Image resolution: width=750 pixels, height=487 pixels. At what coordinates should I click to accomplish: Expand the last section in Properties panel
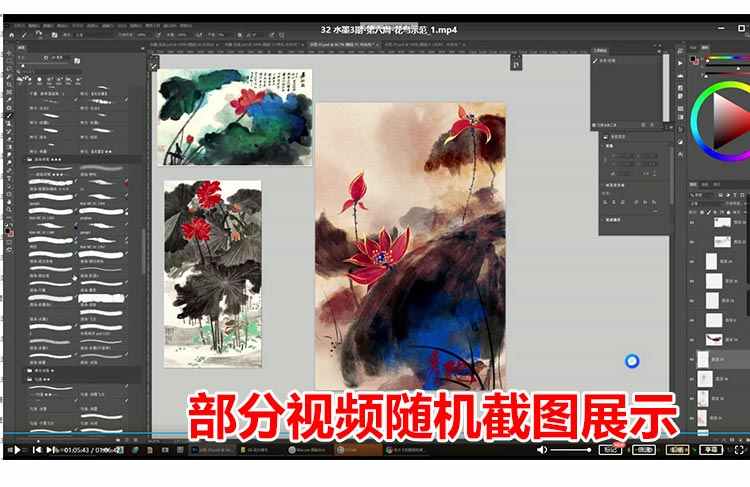click(604, 220)
